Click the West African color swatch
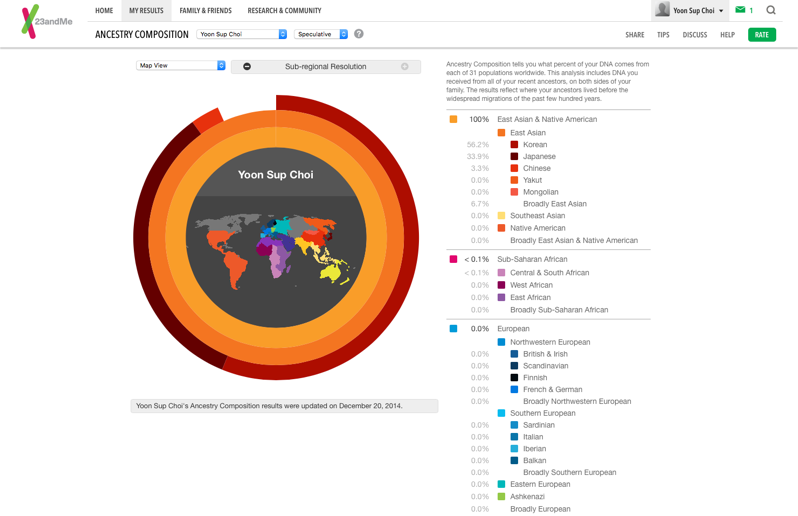 click(x=501, y=285)
